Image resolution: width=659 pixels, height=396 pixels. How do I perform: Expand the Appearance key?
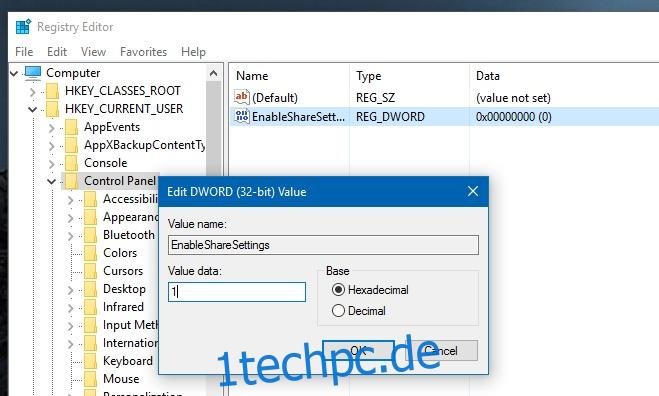tap(71, 218)
